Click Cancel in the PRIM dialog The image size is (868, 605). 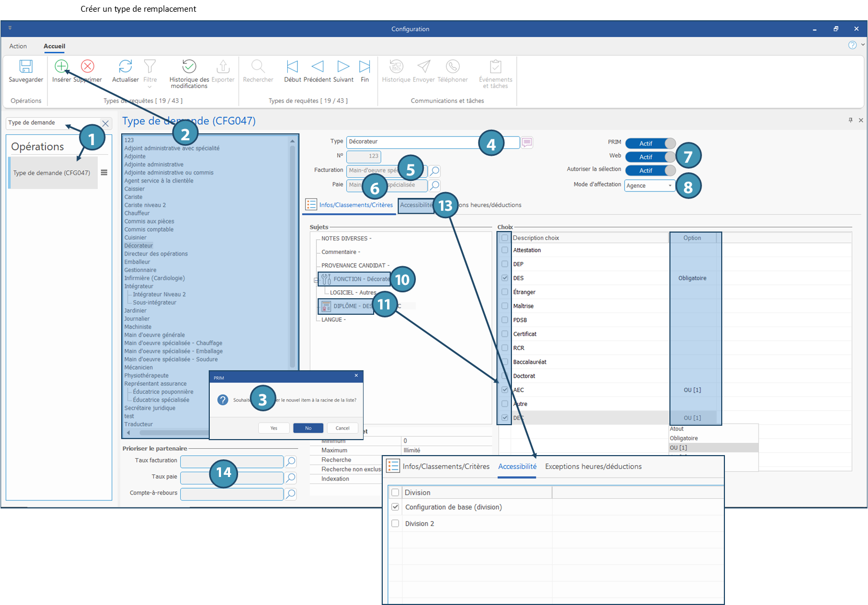tap(343, 428)
